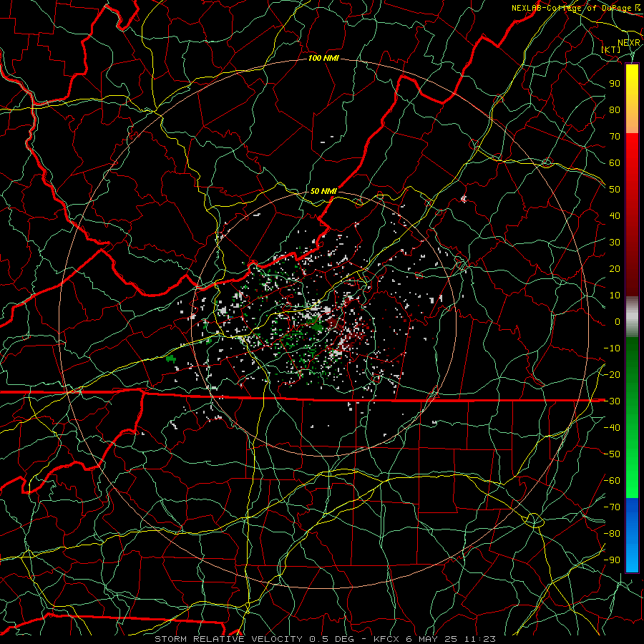Click the KFCX radar site identifier in caption
The image size is (644, 644).
tap(387, 639)
